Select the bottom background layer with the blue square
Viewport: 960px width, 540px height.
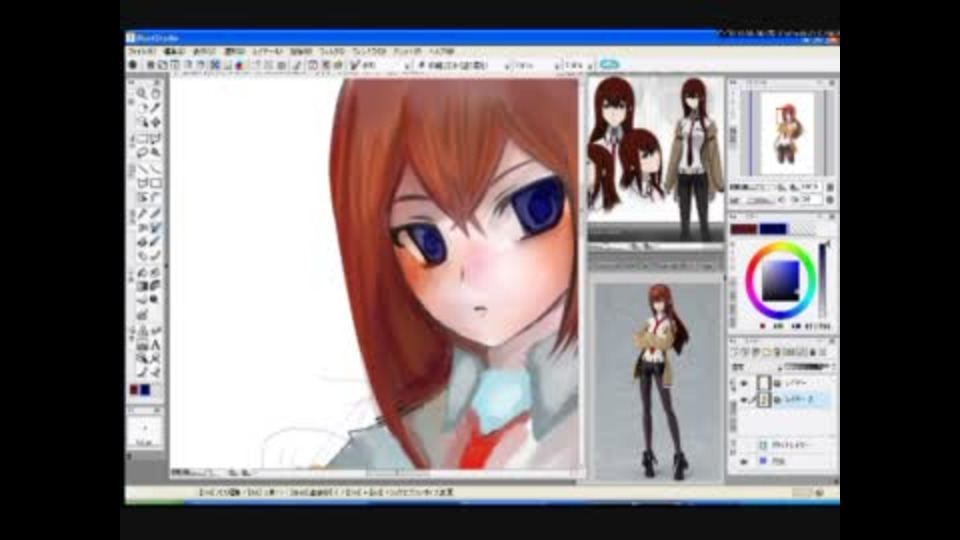[x=784, y=462]
